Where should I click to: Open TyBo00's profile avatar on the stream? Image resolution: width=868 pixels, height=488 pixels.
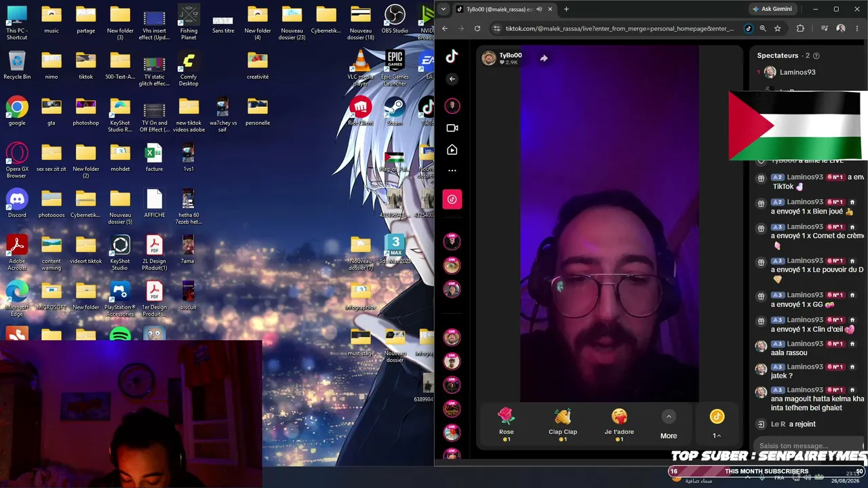[489, 58]
